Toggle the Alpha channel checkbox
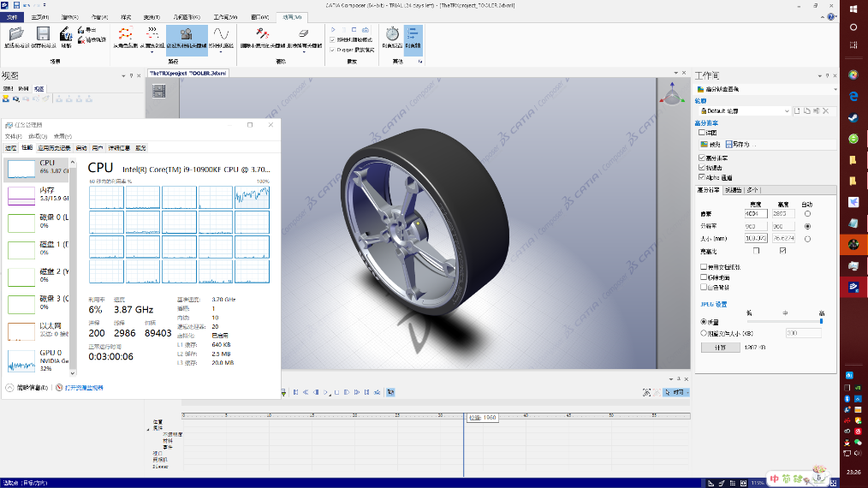Viewport: 868px width, 488px height. point(702,177)
